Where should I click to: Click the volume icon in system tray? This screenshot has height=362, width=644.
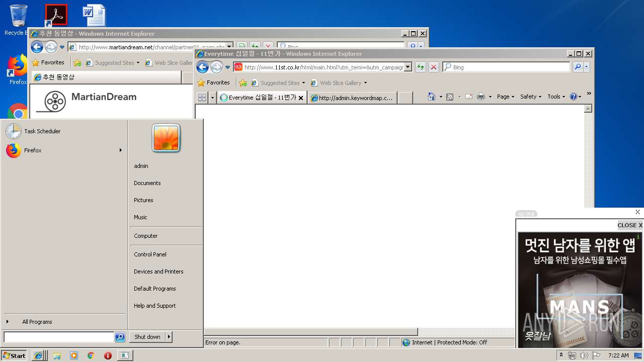point(584,355)
